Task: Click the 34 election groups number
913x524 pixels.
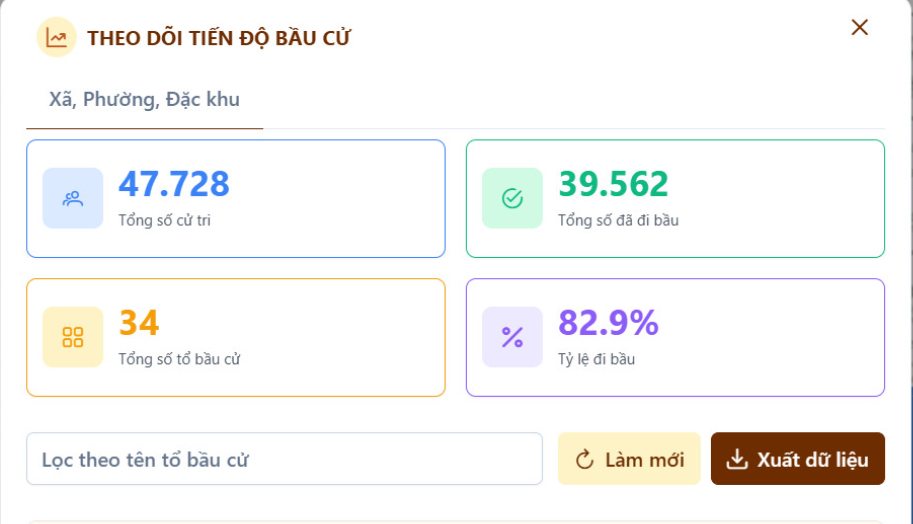Action: (139, 323)
